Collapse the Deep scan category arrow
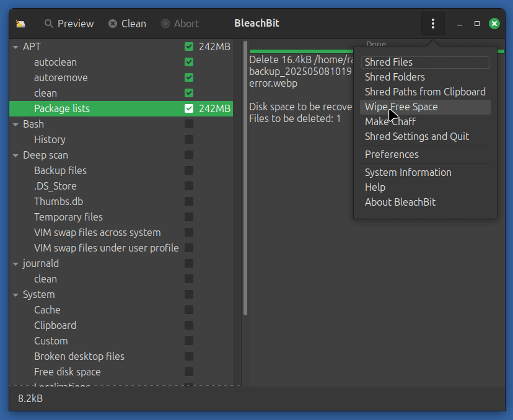Viewport: 513px width, 420px height. point(16,155)
